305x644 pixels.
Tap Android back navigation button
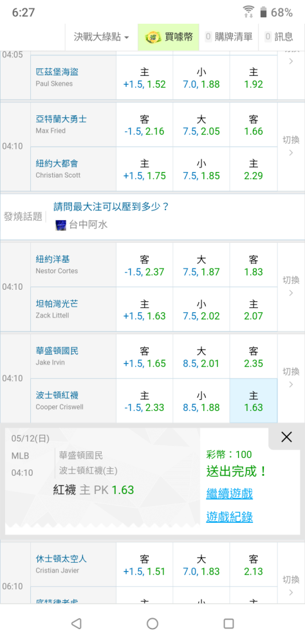pyautogui.click(x=77, y=623)
